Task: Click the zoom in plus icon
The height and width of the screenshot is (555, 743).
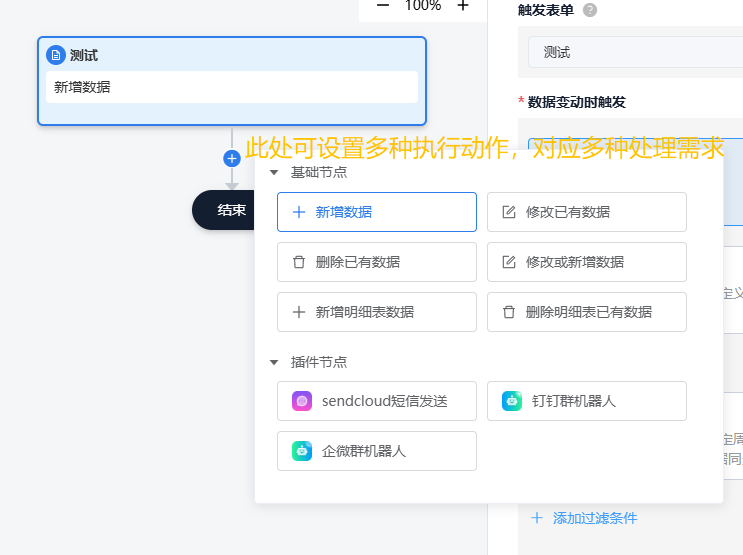Action: (463, 6)
